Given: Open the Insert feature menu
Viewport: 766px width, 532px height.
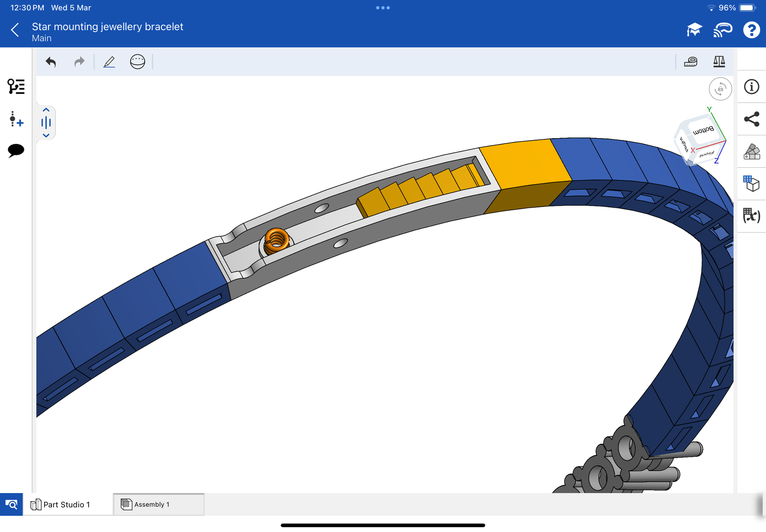Looking at the screenshot, I should [16, 119].
